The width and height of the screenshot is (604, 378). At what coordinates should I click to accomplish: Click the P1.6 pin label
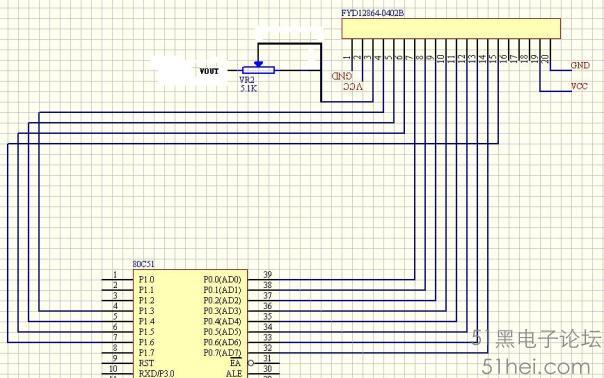point(146,342)
